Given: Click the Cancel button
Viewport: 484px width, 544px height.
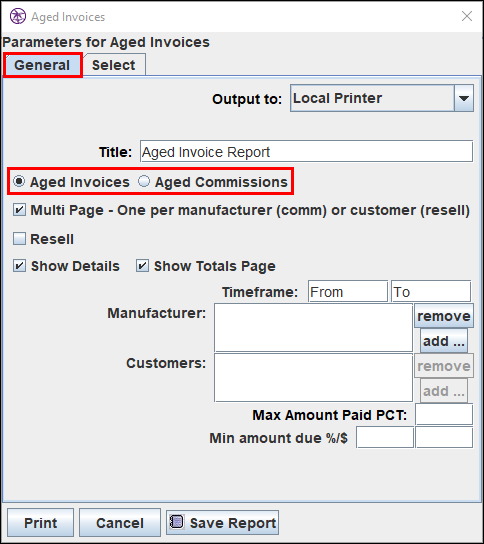Looking at the screenshot, I should pos(120,522).
